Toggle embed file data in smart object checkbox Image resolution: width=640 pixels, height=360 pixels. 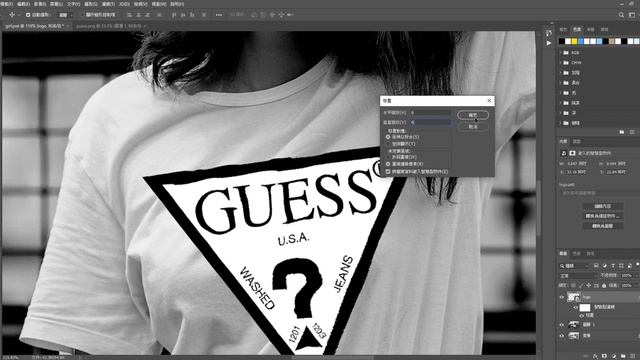[388, 172]
